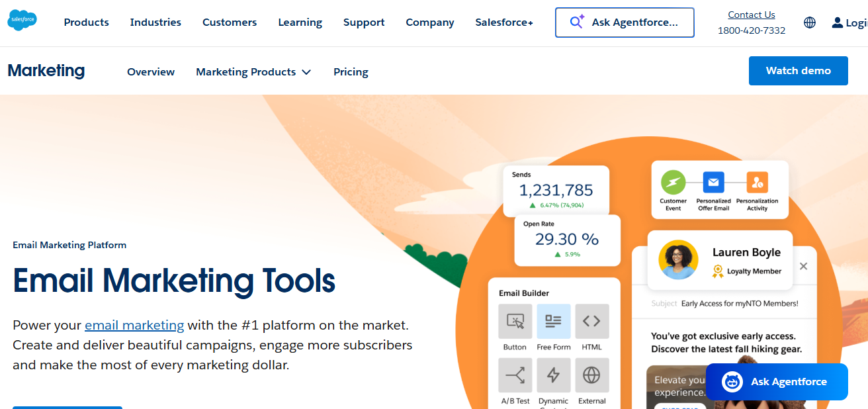
Task: Select the Overview tab
Action: (x=151, y=71)
